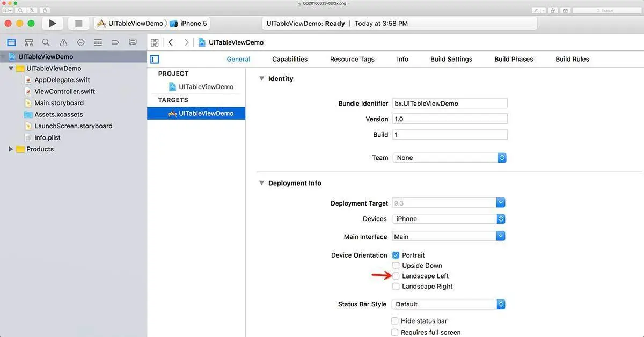Switch to the Symbol navigator
The height and width of the screenshot is (337, 644).
click(x=29, y=42)
